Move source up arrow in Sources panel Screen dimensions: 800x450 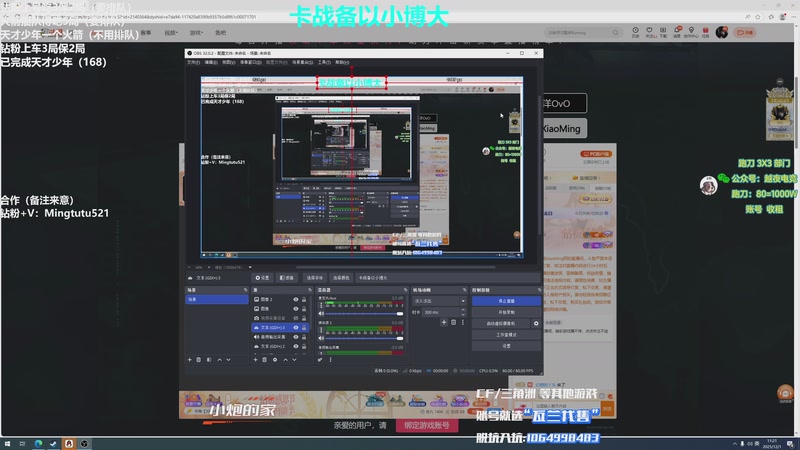(286, 360)
